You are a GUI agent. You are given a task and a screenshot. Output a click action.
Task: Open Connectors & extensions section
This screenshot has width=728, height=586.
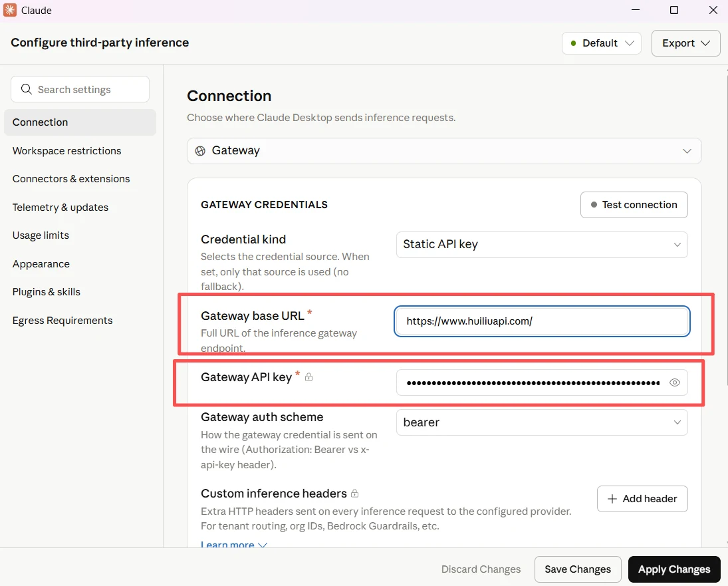(71, 179)
